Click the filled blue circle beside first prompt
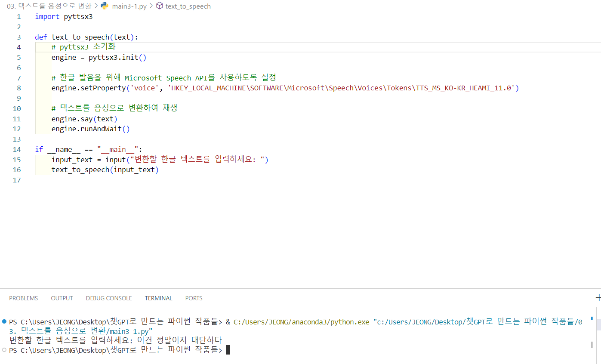The width and height of the screenshot is (601, 364). pos(4,321)
